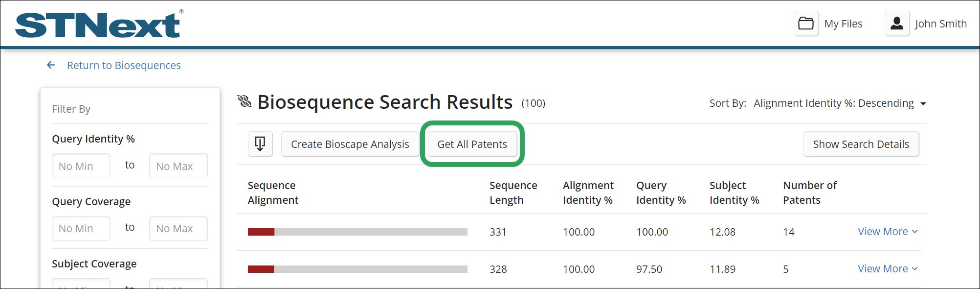Click the John Smith user profile icon
980x289 pixels.
coord(897,24)
